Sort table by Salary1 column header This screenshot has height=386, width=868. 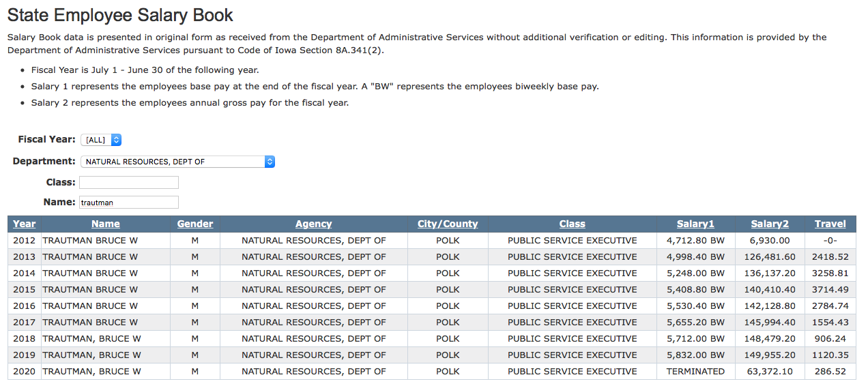click(x=695, y=224)
